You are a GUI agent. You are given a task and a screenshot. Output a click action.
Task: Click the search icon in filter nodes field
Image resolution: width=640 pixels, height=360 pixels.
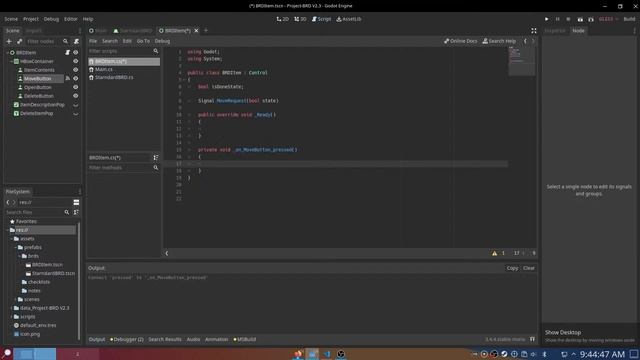click(65, 41)
